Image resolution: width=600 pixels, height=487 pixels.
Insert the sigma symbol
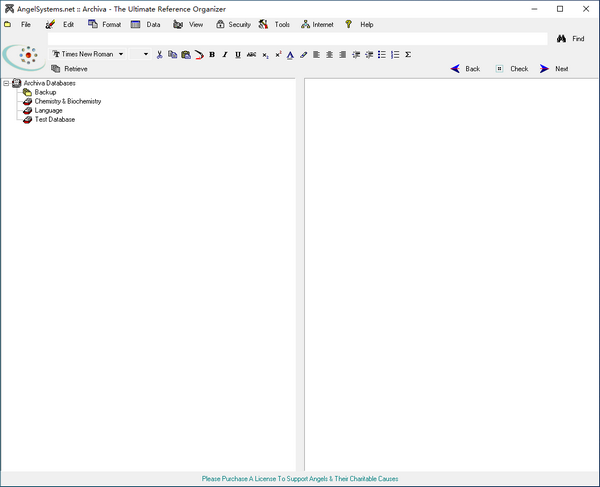(408, 54)
